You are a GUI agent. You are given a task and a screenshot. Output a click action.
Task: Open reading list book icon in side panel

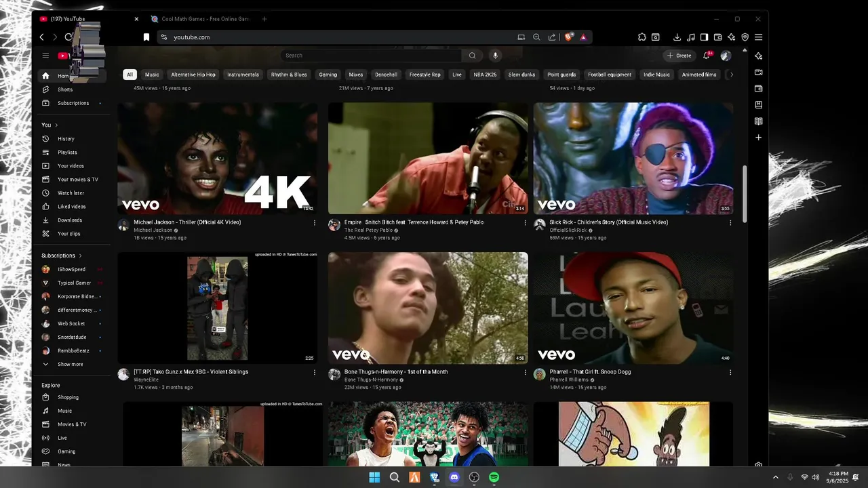pyautogui.click(x=758, y=121)
